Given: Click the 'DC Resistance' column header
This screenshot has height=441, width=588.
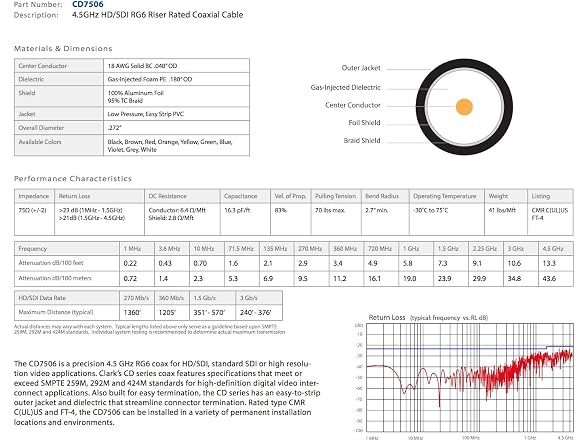Looking at the screenshot, I should [167, 196].
